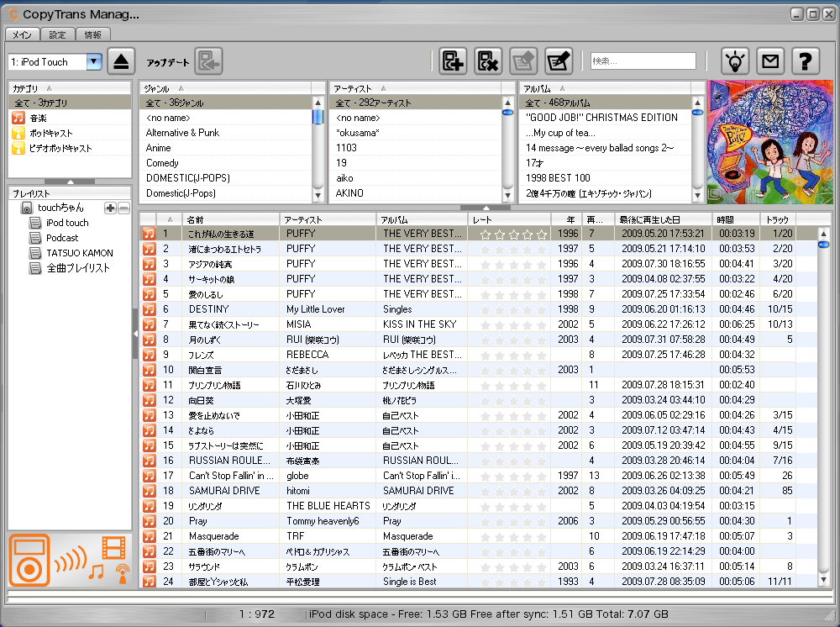Screen dimensions: 840x627
Task: Select the iPod touch playlist
Action: [x=67, y=223]
